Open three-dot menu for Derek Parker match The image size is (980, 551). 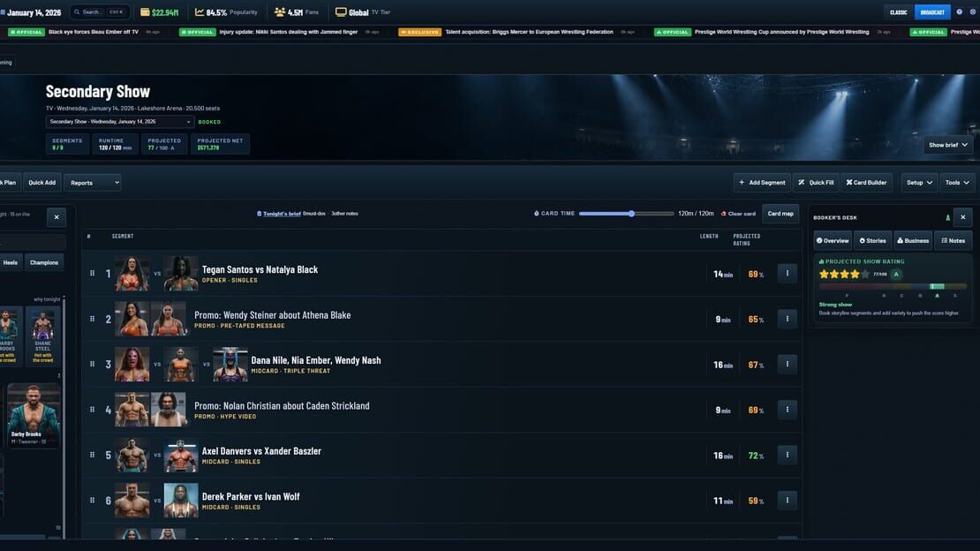tap(787, 501)
